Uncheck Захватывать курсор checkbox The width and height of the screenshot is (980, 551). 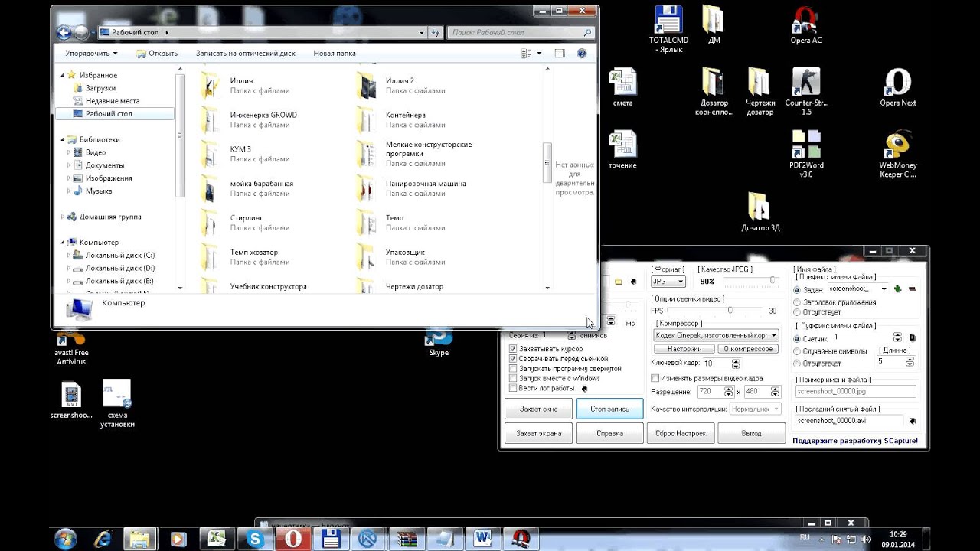pyautogui.click(x=513, y=349)
